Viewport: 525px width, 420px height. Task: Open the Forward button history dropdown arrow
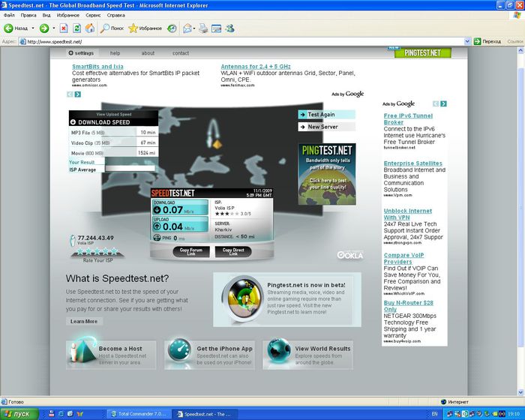(x=53, y=28)
